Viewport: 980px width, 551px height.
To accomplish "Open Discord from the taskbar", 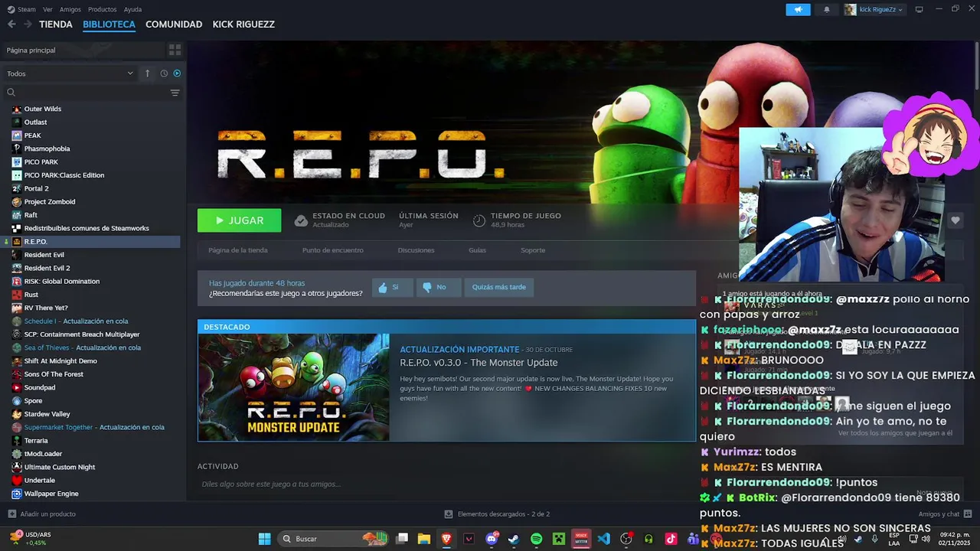I will [x=492, y=539].
